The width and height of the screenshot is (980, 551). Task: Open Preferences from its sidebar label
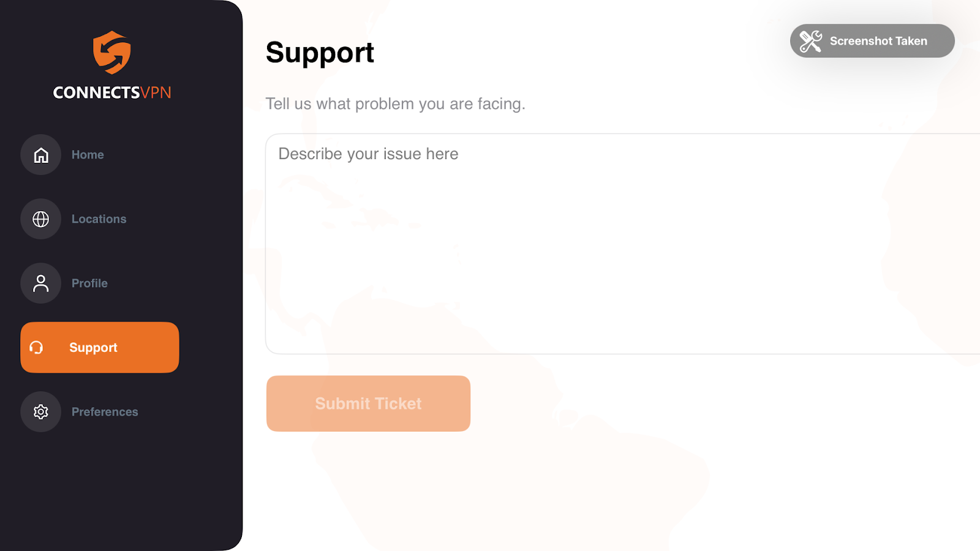tap(105, 412)
